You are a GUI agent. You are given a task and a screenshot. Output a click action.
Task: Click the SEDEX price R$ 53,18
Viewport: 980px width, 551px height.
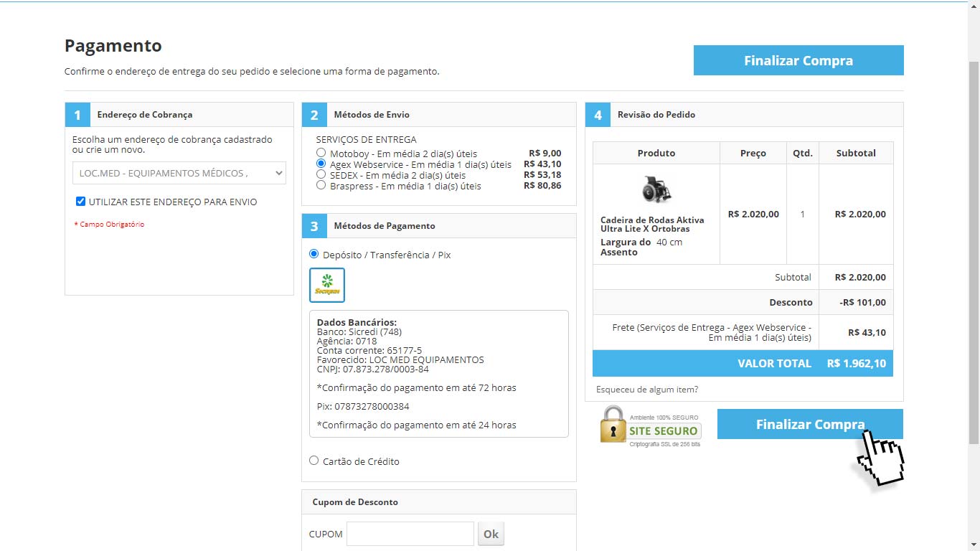point(542,175)
